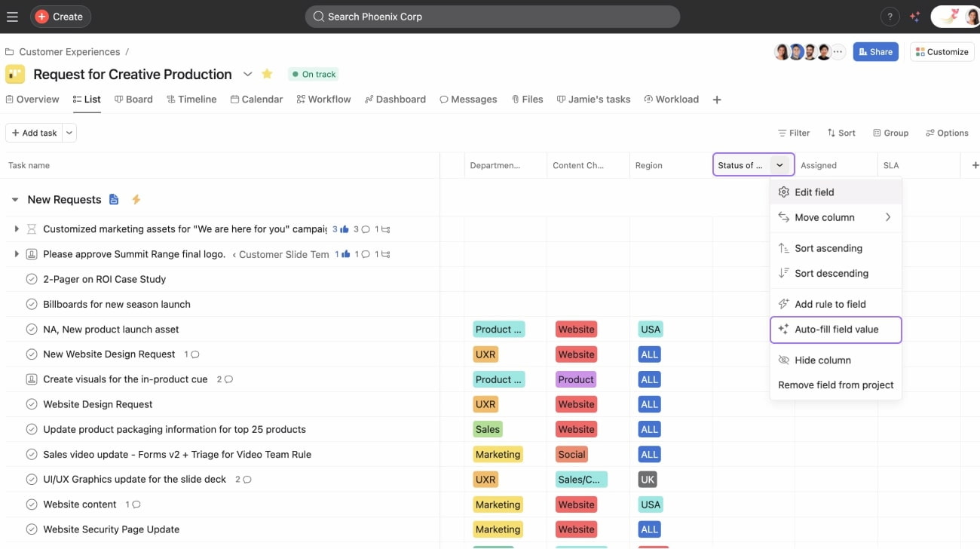Expand the Customized marketing assets task row

pyautogui.click(x=17, y=228)
